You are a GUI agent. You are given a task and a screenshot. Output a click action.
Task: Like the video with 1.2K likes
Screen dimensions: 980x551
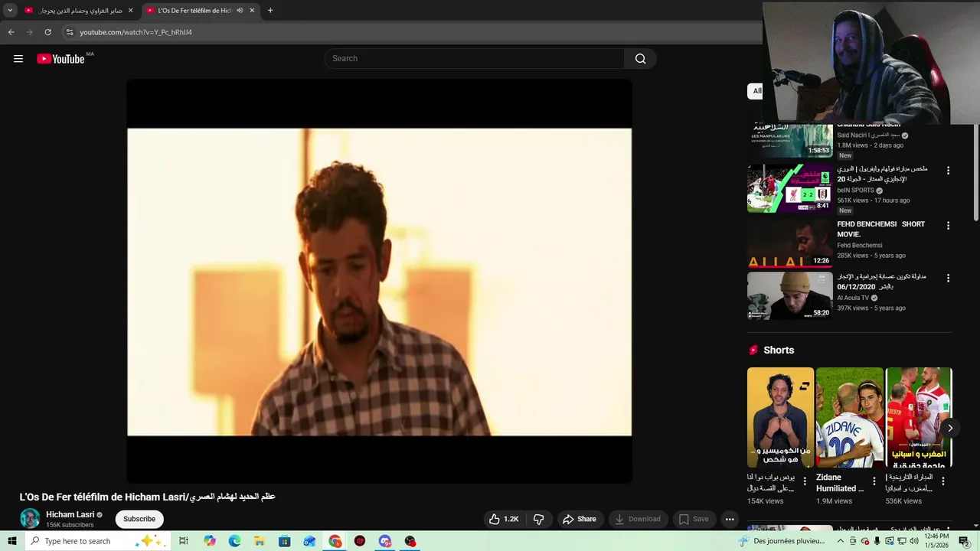point(504,519)
